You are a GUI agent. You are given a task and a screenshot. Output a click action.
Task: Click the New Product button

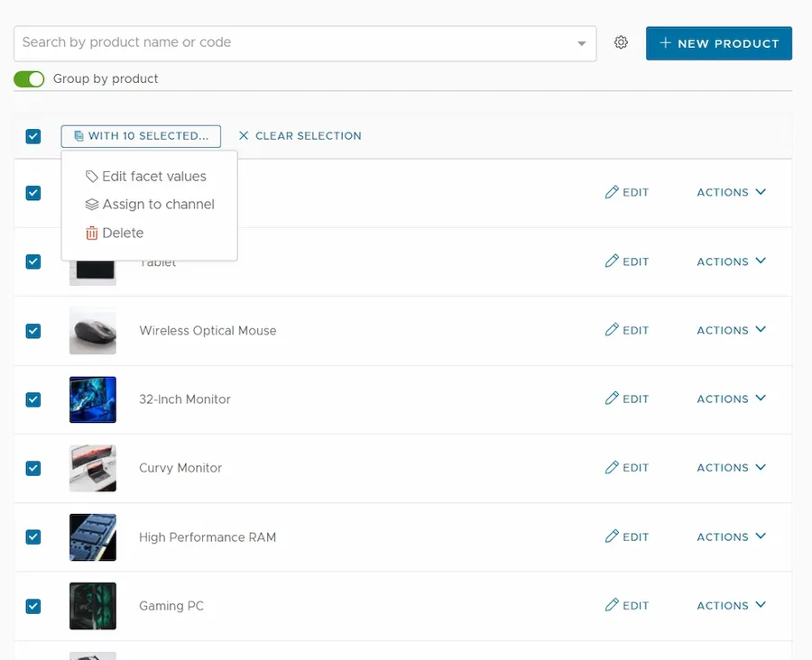point(718,43)
